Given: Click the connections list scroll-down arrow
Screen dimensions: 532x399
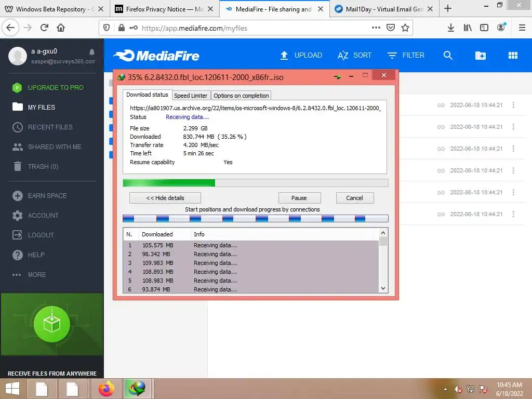Looking at the screenshot, I should [383, 288].
